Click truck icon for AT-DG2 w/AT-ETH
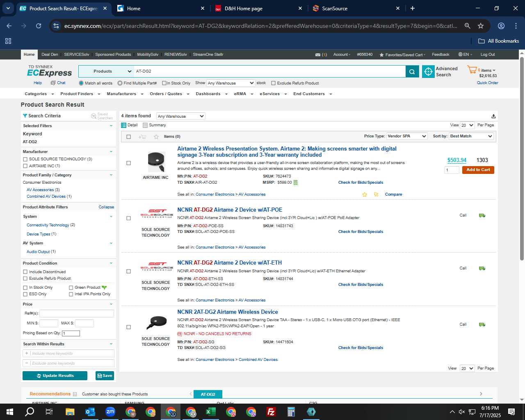 pos(482,268)
